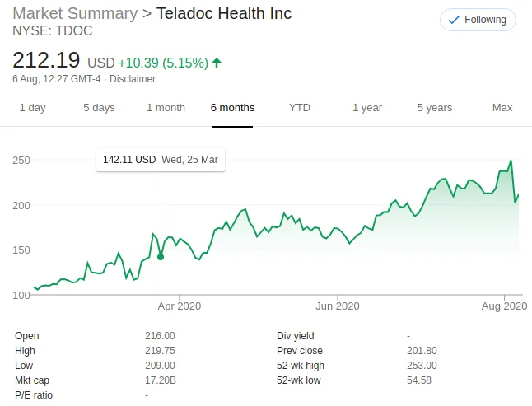Open the 1 year chart range
This screenshot has width=532, height=406.
tap(366, 108)
